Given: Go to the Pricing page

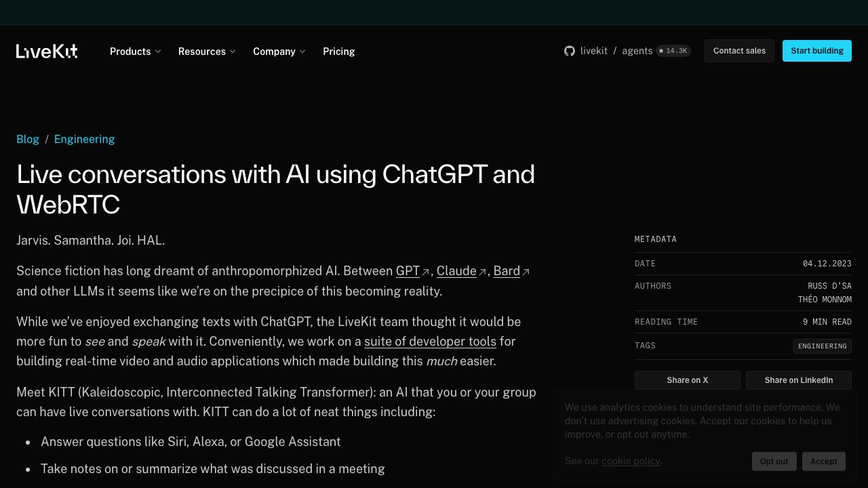Looking at the screenshot, I should [339, 52].
